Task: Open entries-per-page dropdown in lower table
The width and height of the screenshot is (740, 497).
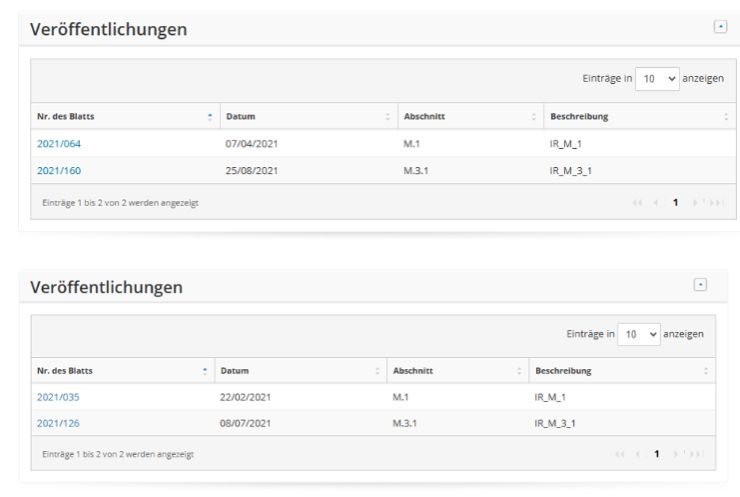Action: coord(640,333)
